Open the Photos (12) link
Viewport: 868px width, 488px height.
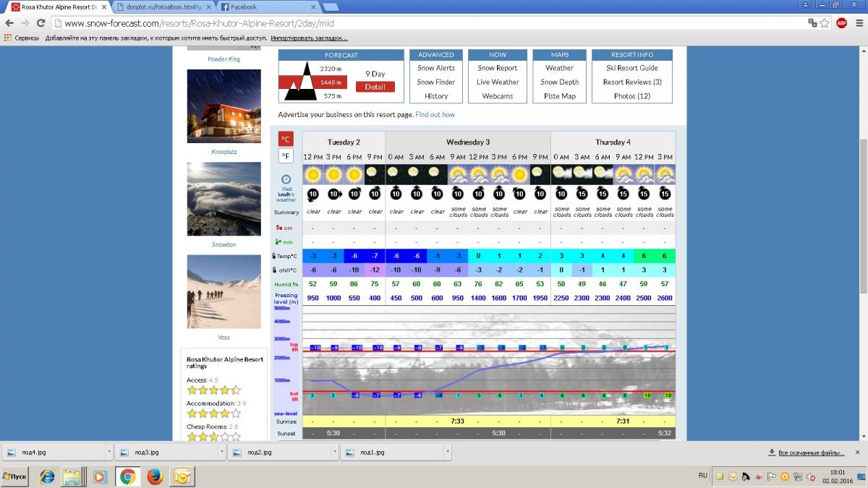(632, 96)
